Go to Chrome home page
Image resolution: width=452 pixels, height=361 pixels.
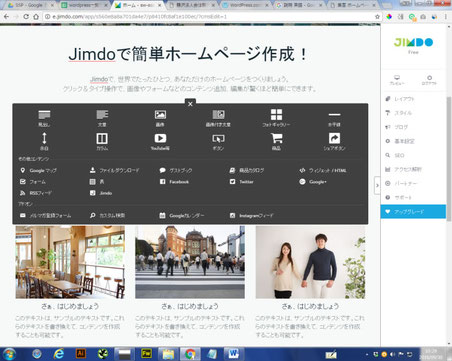click(x=36, y=16)
